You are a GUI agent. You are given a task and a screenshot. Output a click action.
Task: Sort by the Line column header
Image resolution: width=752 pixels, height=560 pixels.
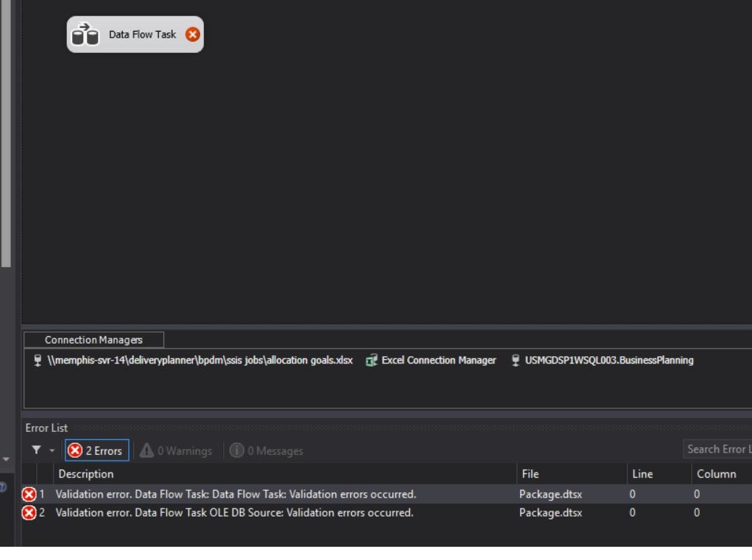pyautogui.click(x=659, y=474)
